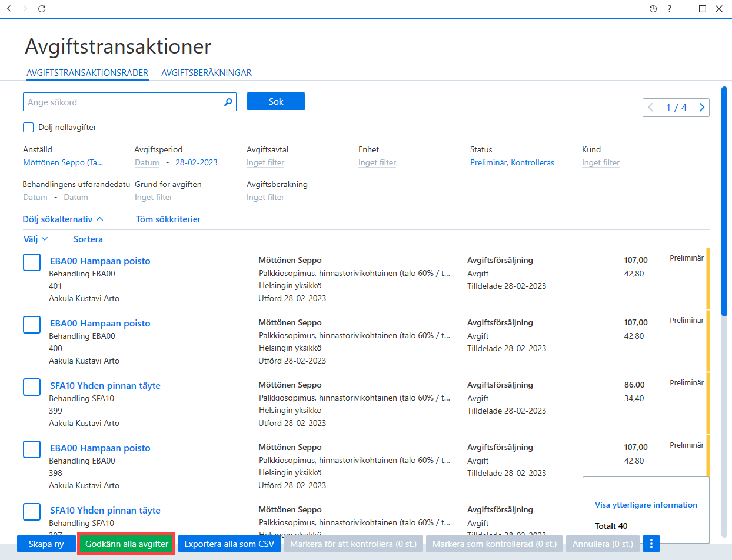Click the Sök button

point(276,101)
